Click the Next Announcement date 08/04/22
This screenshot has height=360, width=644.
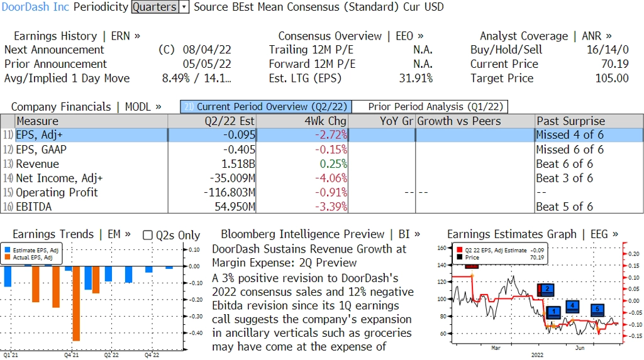(x=207, y=50)
